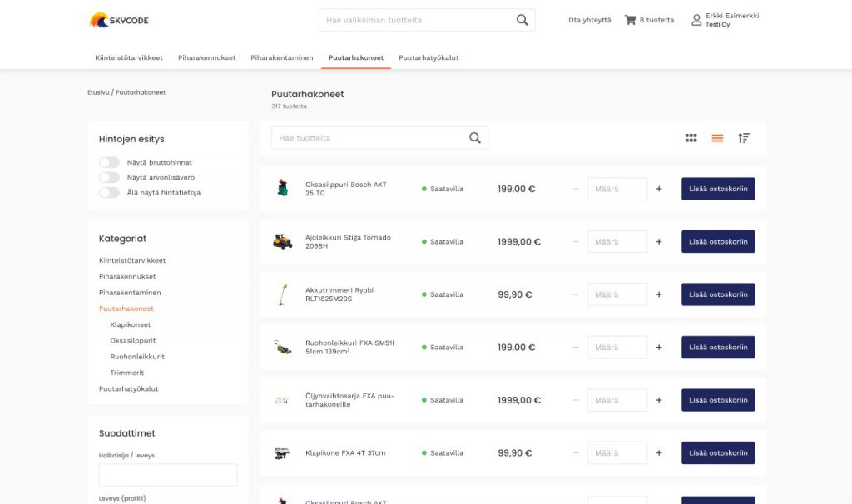
Task: Decrease quantity for Ruohonleikkuri FXA SM51I
Action: (576, 347)
